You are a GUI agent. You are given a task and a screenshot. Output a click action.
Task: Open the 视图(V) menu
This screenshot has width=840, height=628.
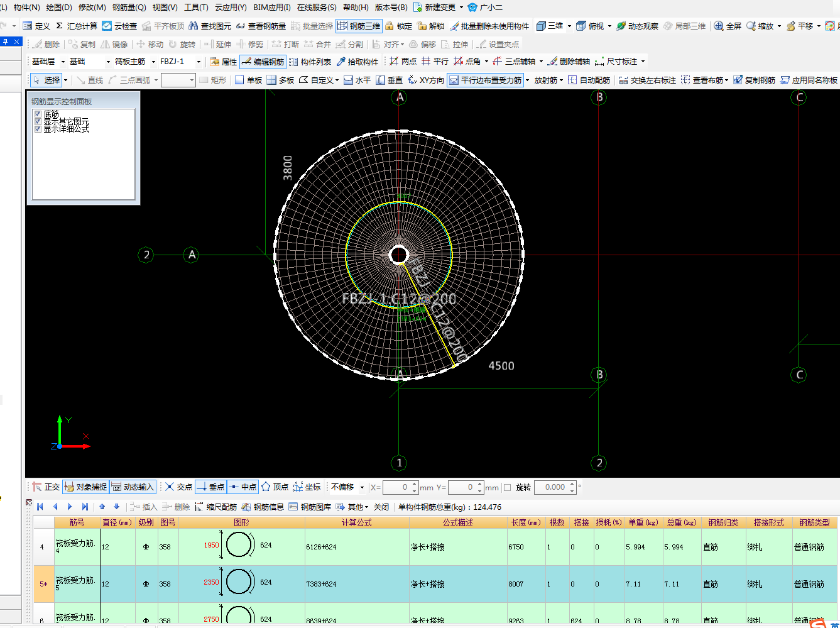point(165,8)
